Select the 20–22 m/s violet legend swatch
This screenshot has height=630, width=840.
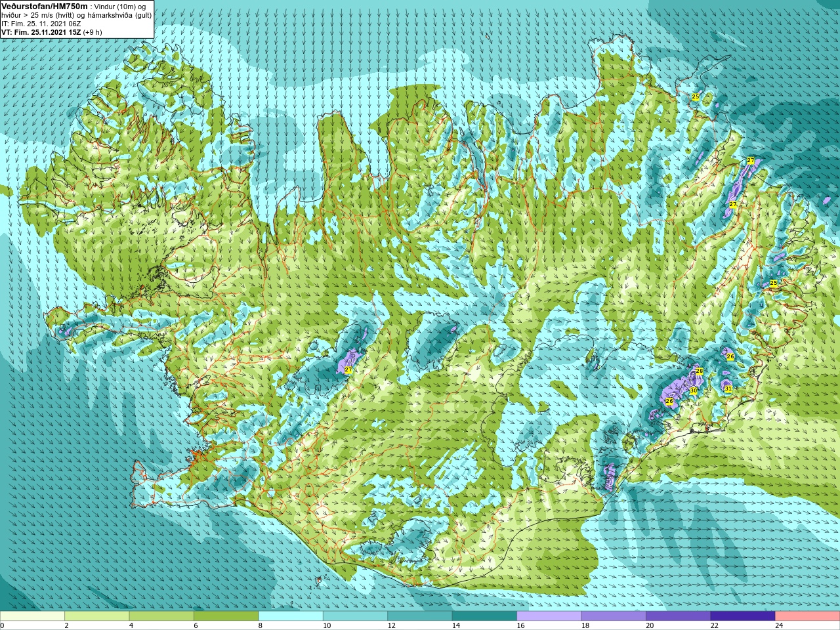coord(679,616)
